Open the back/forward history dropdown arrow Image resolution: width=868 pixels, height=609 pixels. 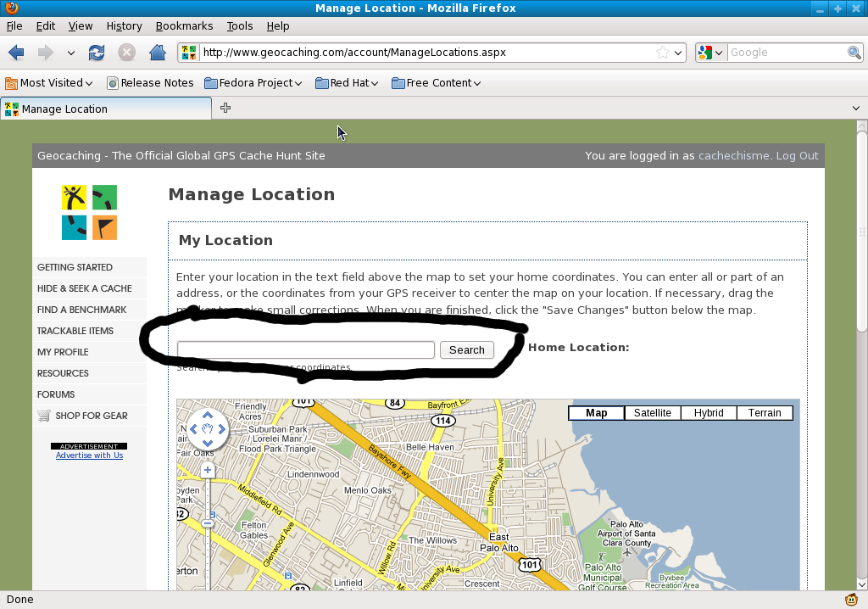click(x=71, y=53)
